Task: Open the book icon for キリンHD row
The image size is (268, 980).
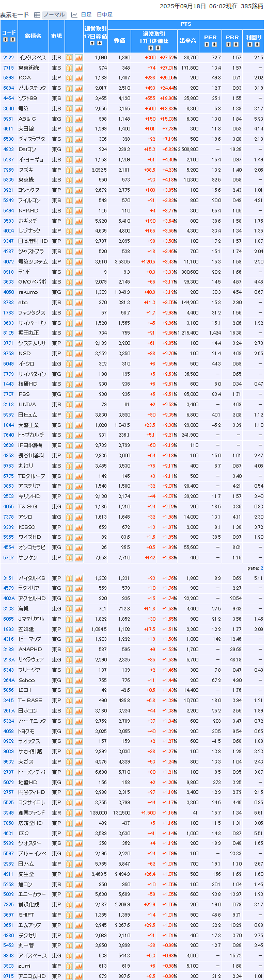Action: 69,496
